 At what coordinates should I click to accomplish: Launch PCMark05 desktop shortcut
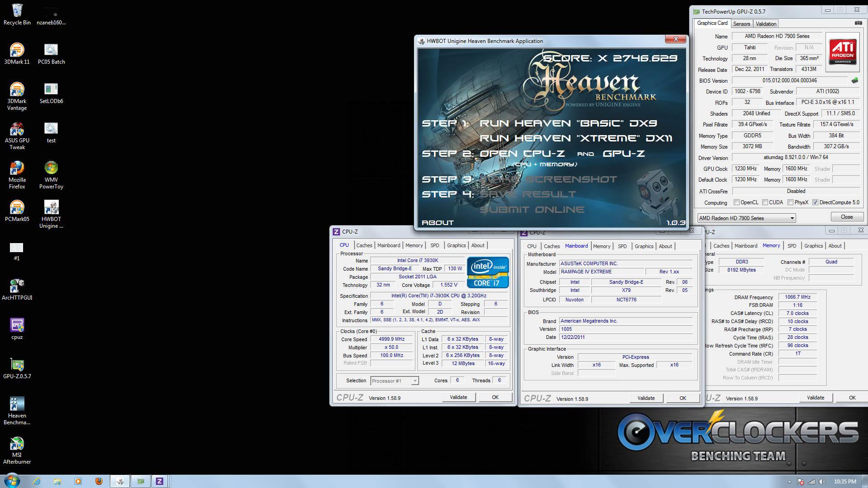pyautogui.click(x=17, y=211)
